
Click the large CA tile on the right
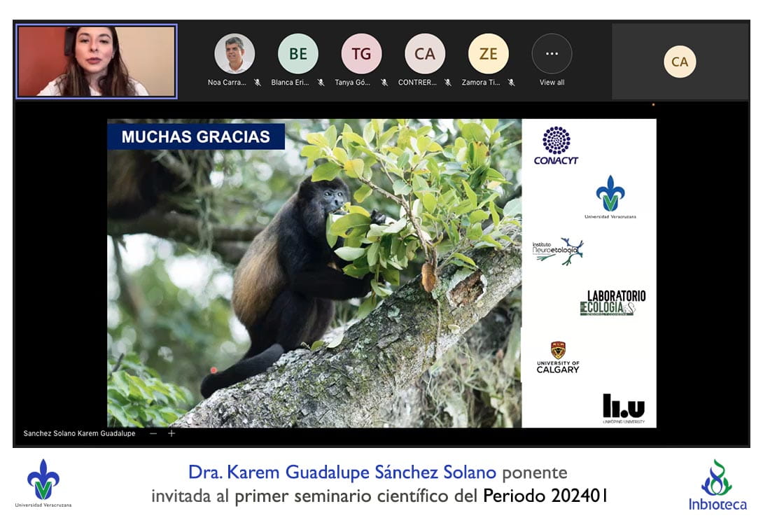(680, 62)
